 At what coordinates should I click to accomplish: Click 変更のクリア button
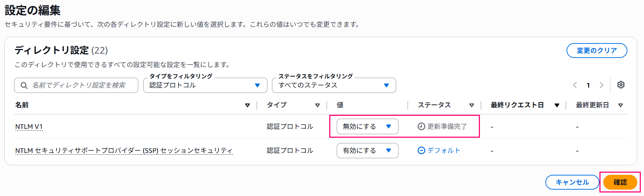tap(597, 51)
